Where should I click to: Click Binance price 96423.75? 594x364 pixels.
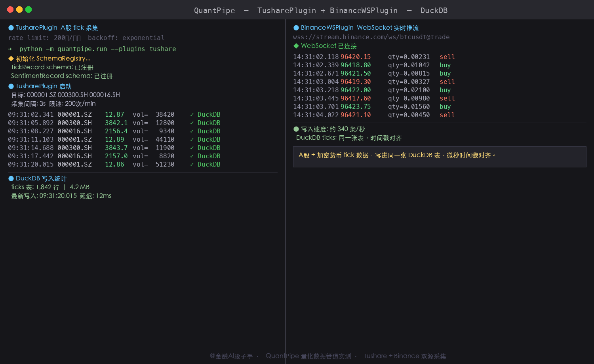tap(356, 107)
